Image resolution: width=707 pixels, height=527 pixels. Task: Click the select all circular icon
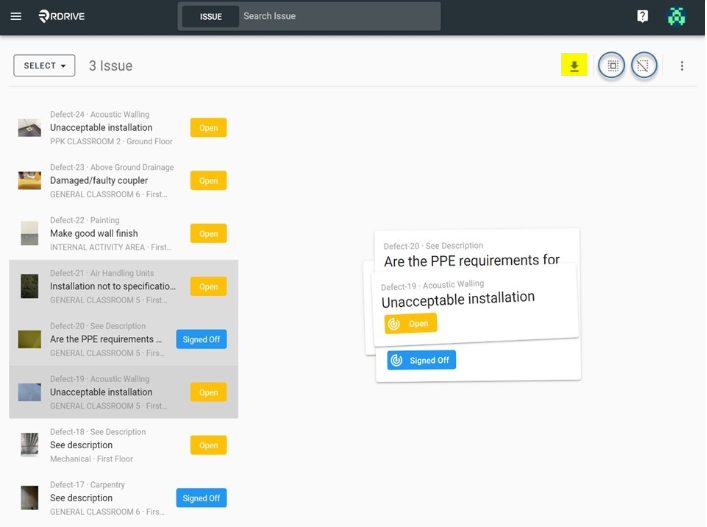point(612,65)
